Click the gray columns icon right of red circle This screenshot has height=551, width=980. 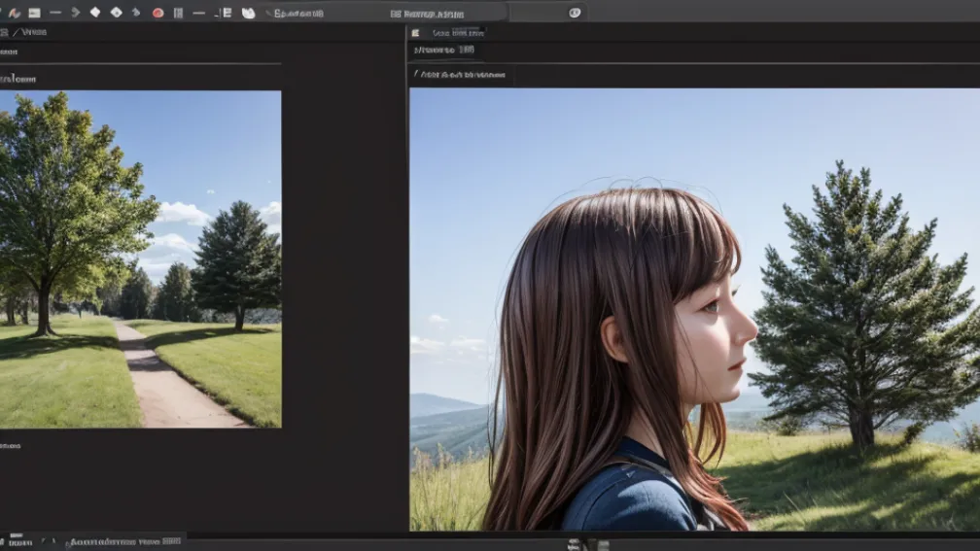click(178, 13)
